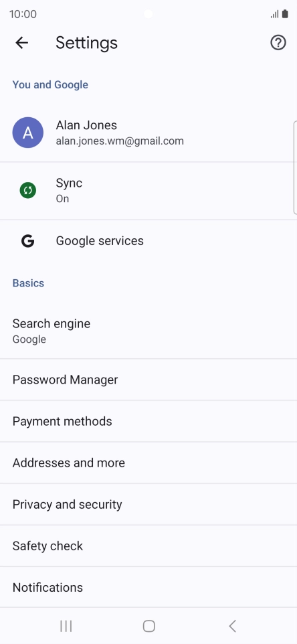
Task: Tap the back arrow in the Settings header
Action: tap(22, 43)
